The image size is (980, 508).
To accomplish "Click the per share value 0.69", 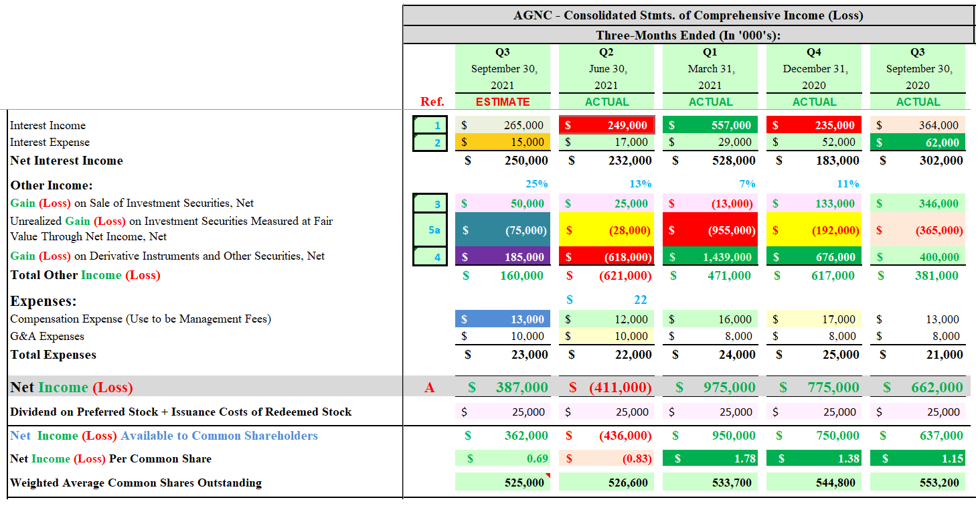I will (x=503, y=458).
